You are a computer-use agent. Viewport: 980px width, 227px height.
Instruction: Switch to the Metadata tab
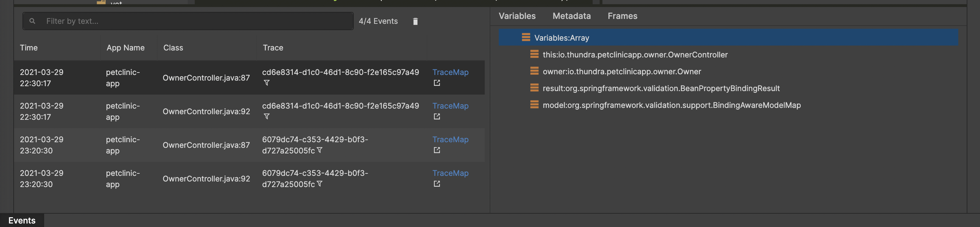pyautogui.click(x=571, y=16)
